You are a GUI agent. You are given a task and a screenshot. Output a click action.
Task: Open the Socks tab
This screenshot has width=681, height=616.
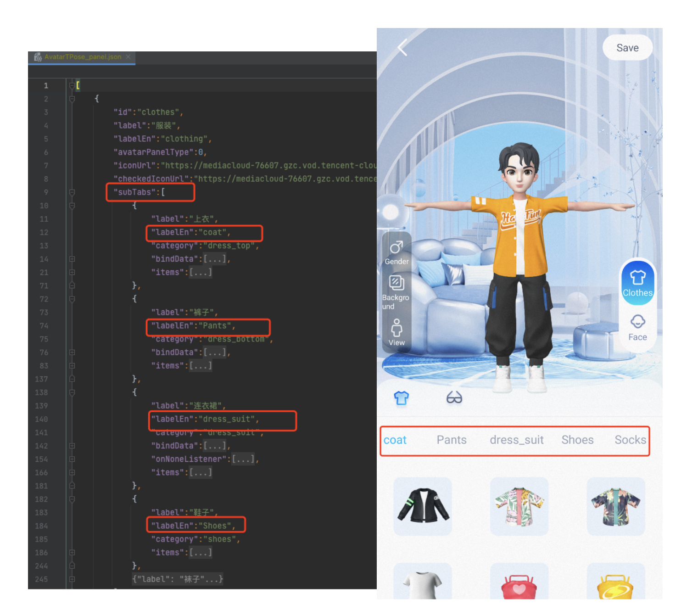630,440
